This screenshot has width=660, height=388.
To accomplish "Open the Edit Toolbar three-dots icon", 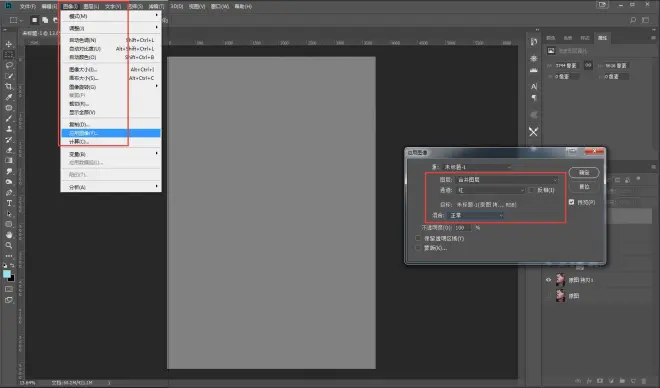I will tap(8, 255).
